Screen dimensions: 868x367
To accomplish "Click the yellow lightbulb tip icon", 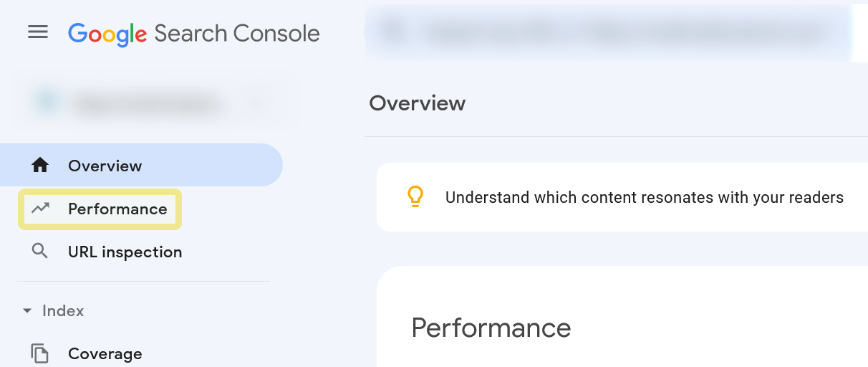I will point(415,197).
